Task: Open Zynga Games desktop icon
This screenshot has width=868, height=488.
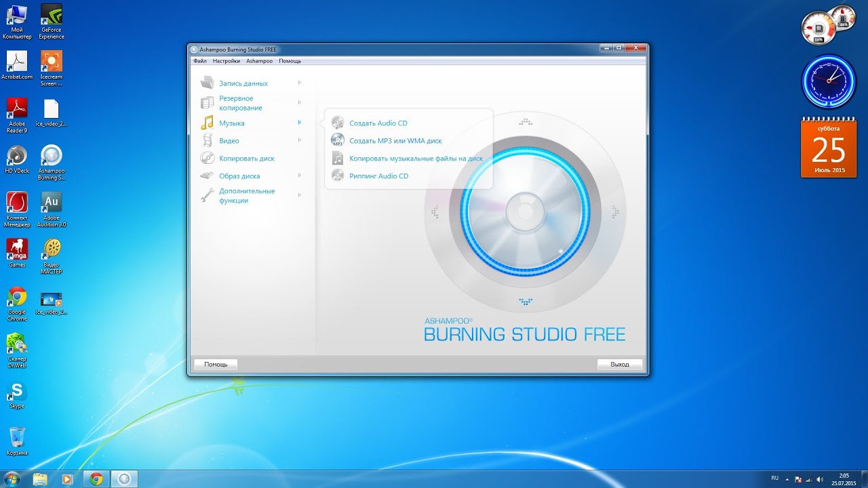Action: [17, 253]
